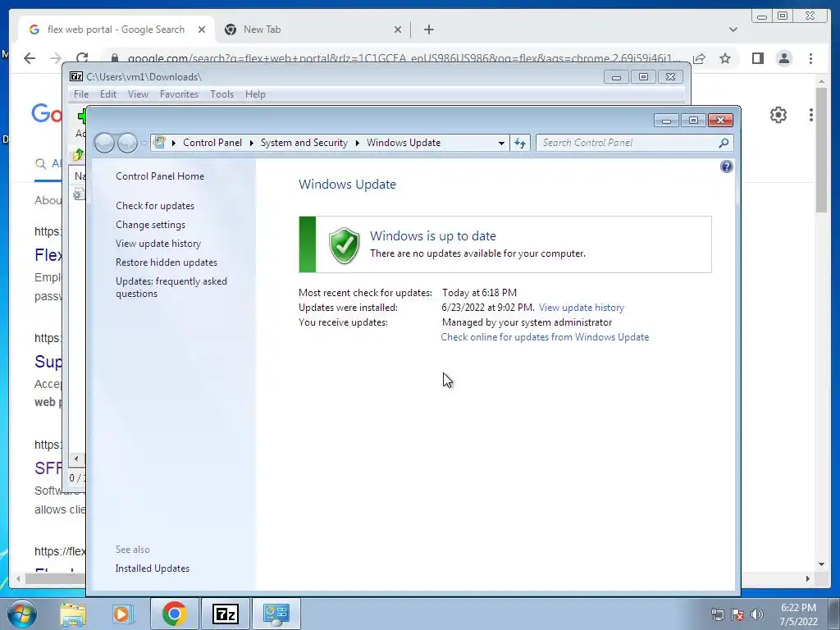Click the Control Panel icon in the address bar
The width and height of the screenshot is (840, 630).
coord(159,142)
